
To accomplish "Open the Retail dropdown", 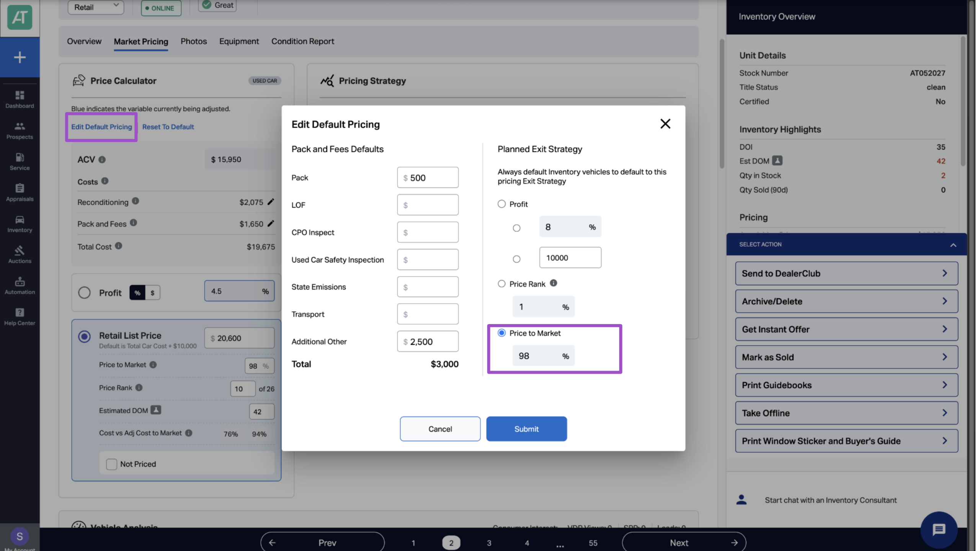I will pyautogui.click(x=96, y=7).
